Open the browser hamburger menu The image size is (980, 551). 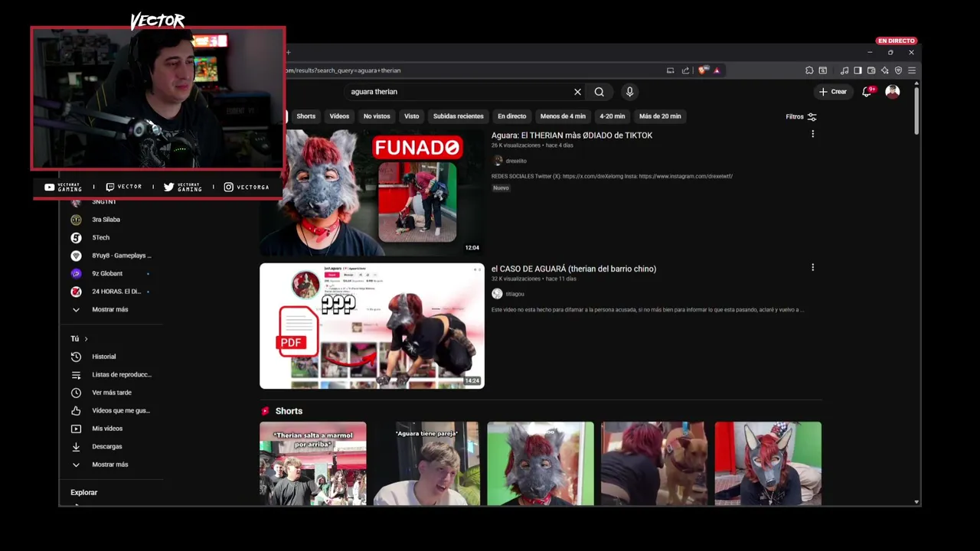pos(912,70)
